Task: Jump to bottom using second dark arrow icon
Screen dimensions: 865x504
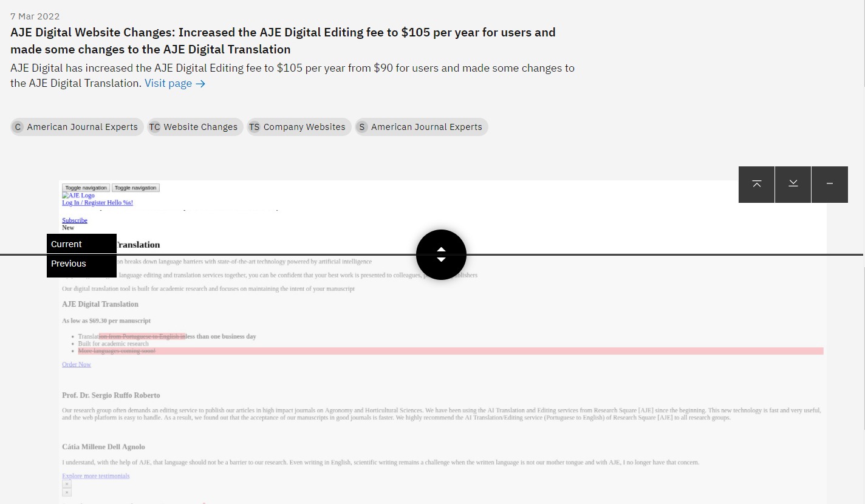Action: (x=793, y=184)
